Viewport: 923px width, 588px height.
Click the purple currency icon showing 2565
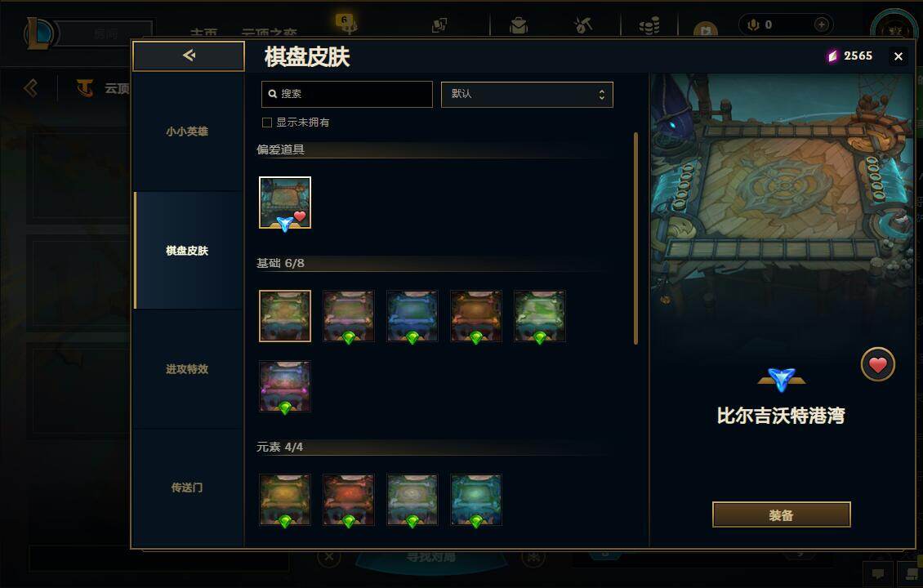(832, 56)
